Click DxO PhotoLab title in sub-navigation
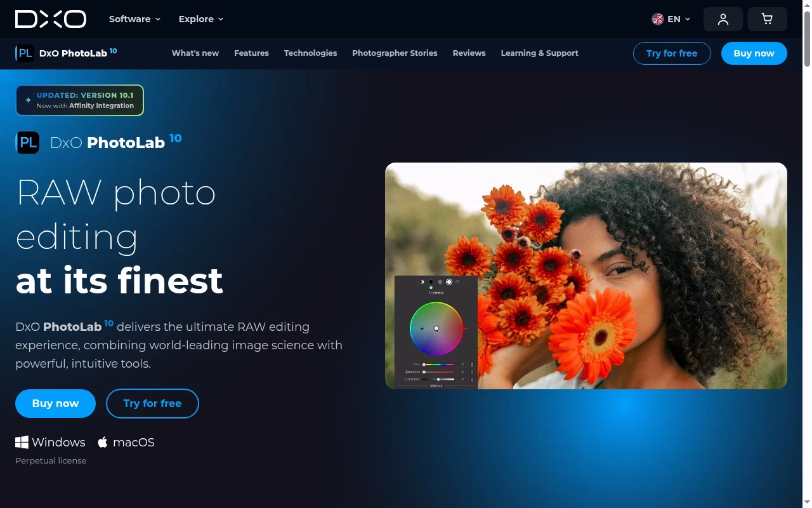Screen dimensions: 812x508 (78, 53)
